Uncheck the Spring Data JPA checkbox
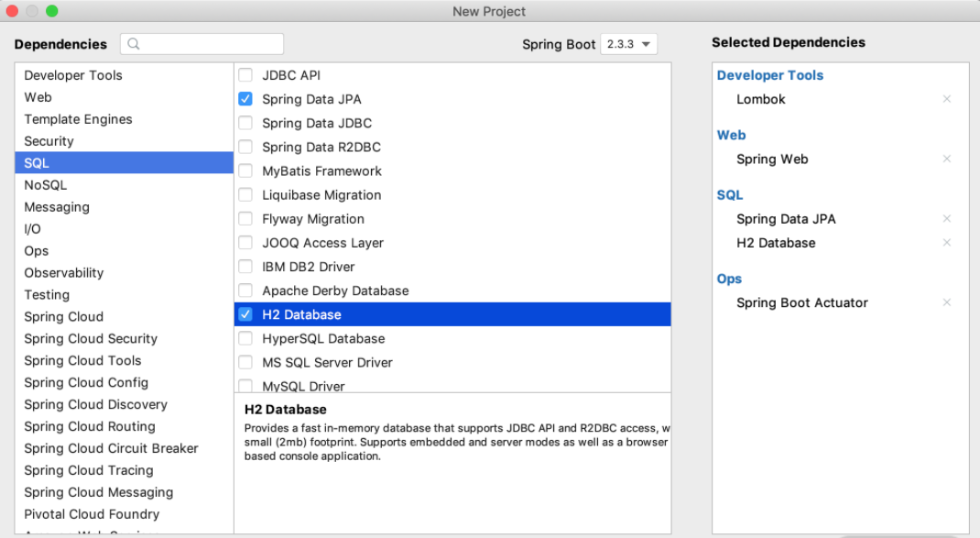The image size is (980, 538). tap(245, 99)
